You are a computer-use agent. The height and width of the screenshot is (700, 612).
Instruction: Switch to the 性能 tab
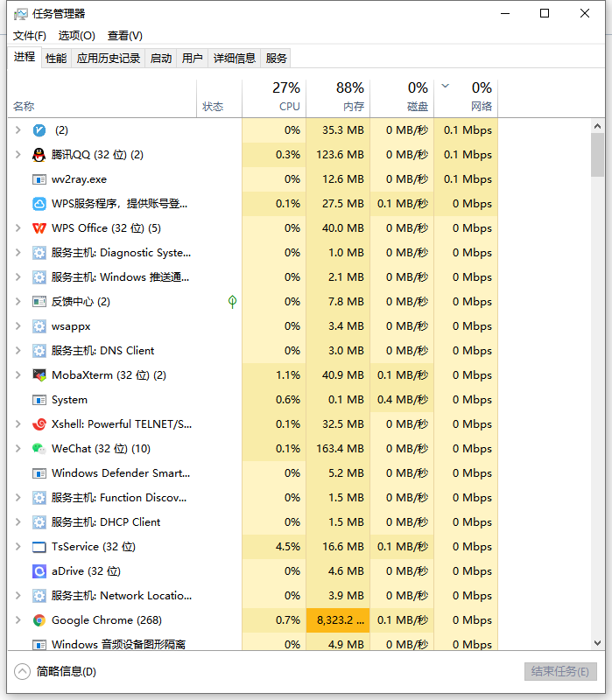click(x=56, y=58)
